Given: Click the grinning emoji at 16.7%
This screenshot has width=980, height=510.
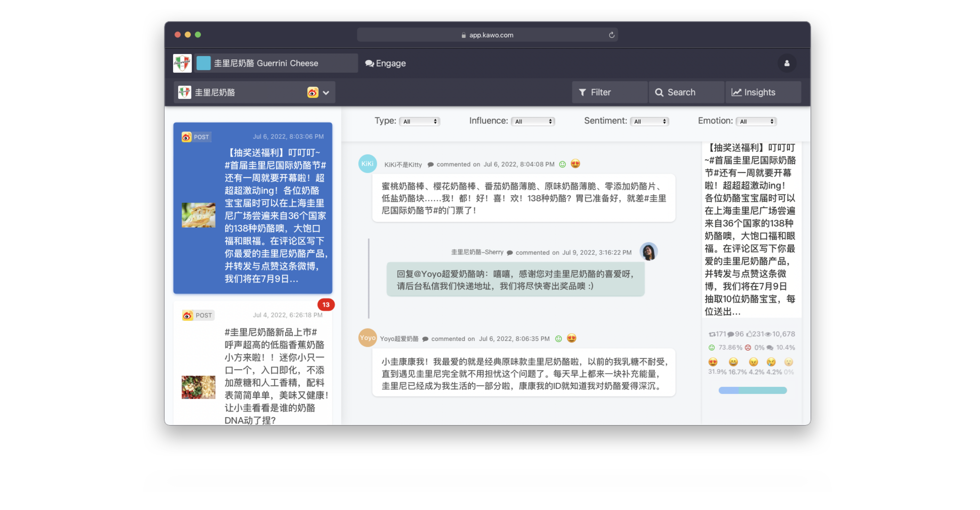Looking at the screenshot, I should pyautogui.click(x=733, y=362).
